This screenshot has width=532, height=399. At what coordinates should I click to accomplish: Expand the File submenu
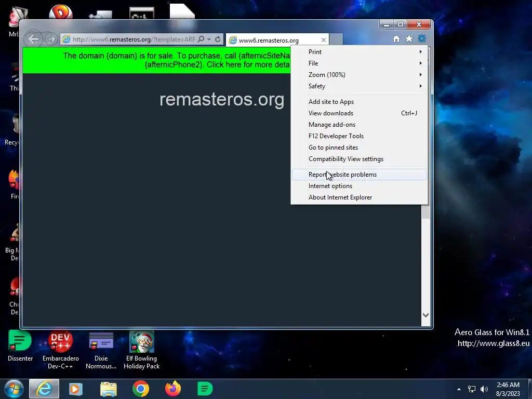click(x=360, y=63)
